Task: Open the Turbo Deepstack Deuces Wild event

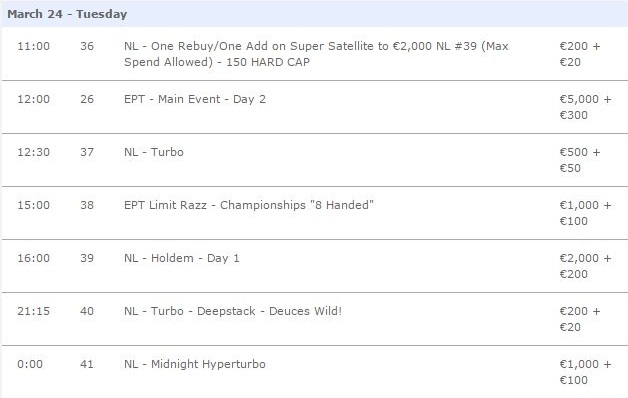Action: coord(233,311)
